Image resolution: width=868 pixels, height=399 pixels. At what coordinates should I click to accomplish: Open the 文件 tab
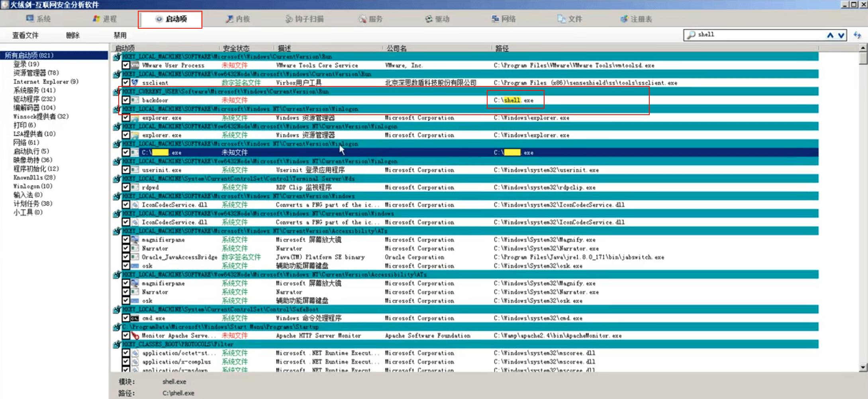[x=570, y=19]
